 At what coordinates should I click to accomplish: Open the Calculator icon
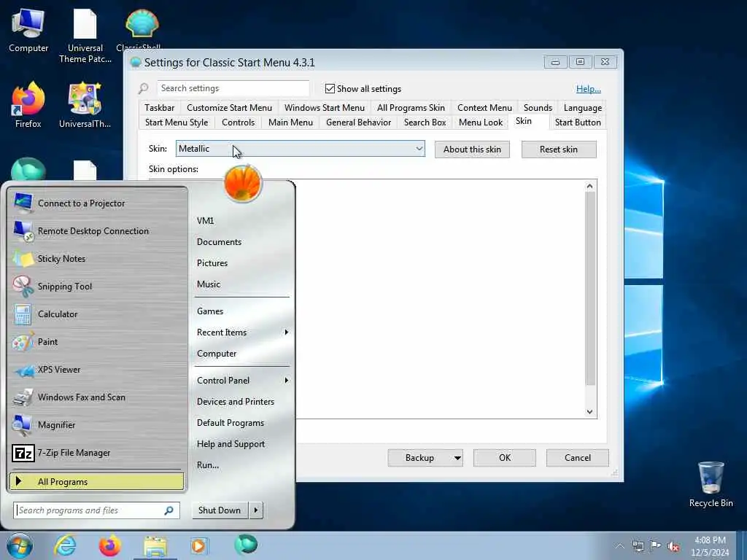(23, 314)
